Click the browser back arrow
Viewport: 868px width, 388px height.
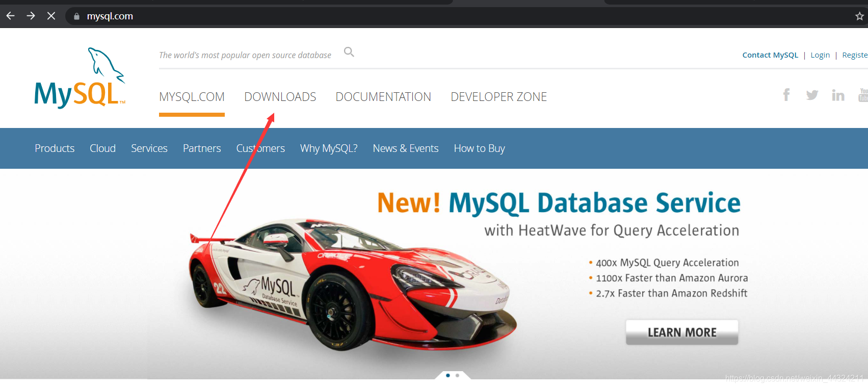coord(10,16)
